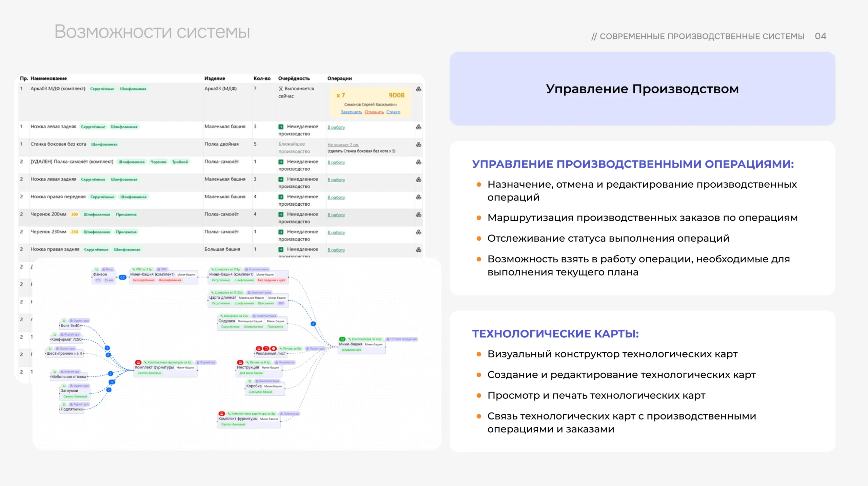Click the red clock icon above Рекламный лист

pos(273,349)
